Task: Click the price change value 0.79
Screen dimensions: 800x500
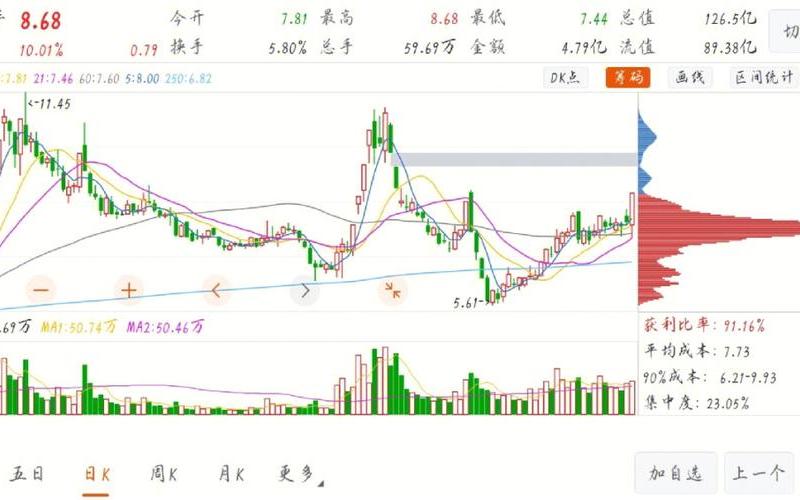Action: tap(144, 51)
